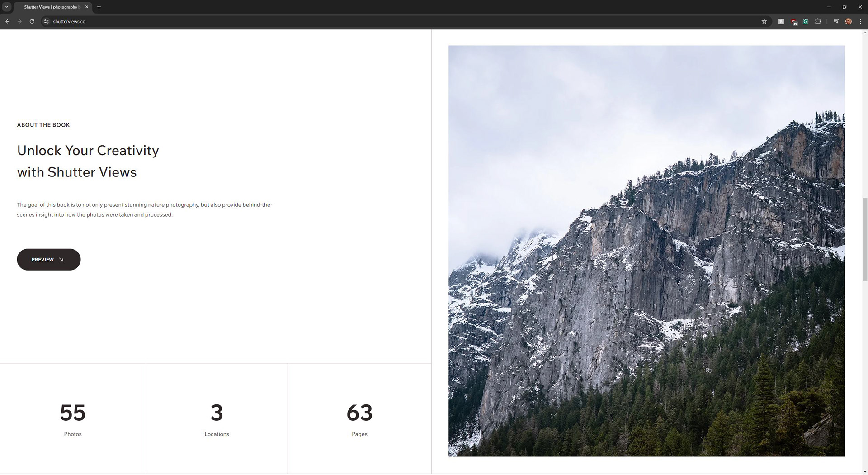Click the mountain cliff photo
This screenshot has height=475, width=868.
click(x=646, y=251)
